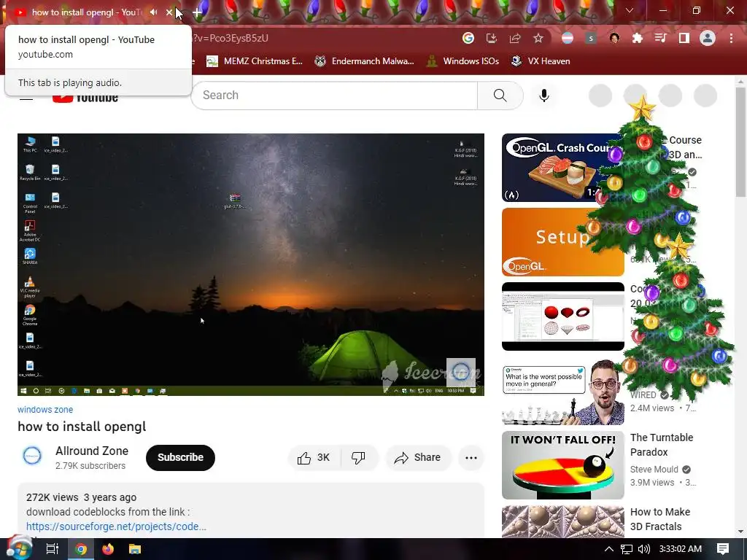Open the video's three-dot more actions
747x560 pixels.
click(471, 458)
